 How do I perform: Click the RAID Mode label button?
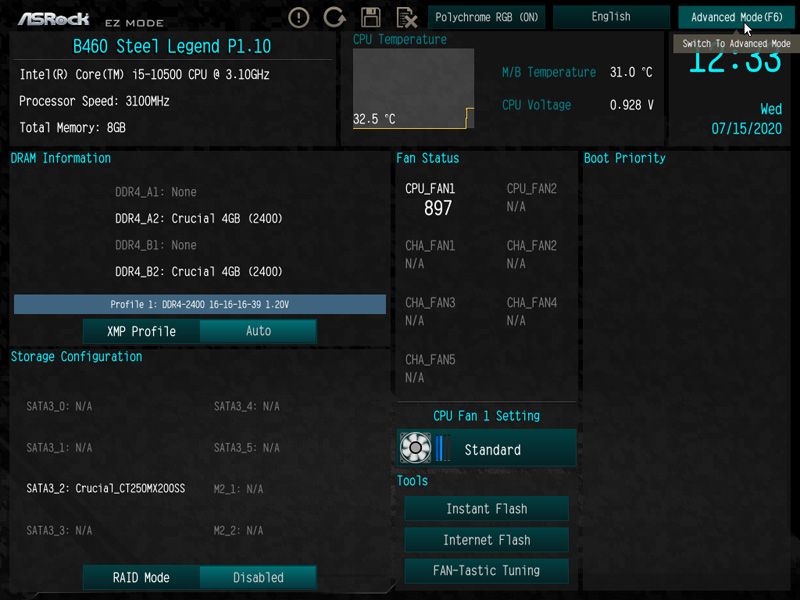click(x=141, y=578)
